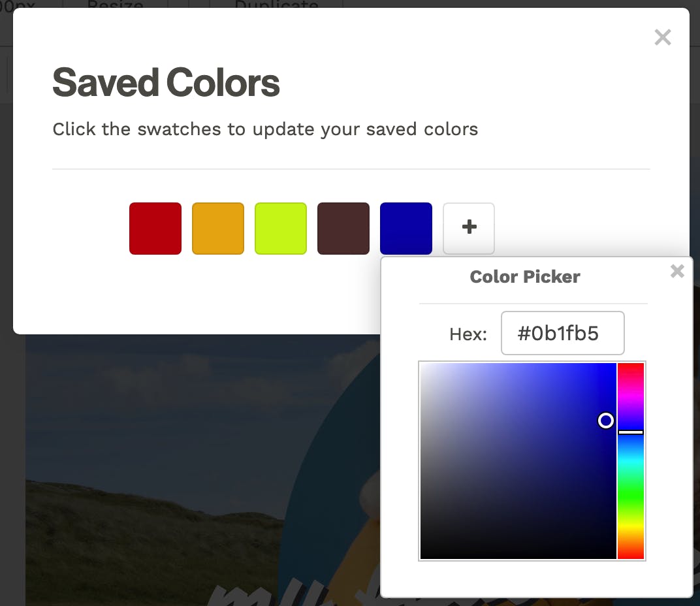Click the current hue marker on the slider
700x606 pixels.
(631, 432)
